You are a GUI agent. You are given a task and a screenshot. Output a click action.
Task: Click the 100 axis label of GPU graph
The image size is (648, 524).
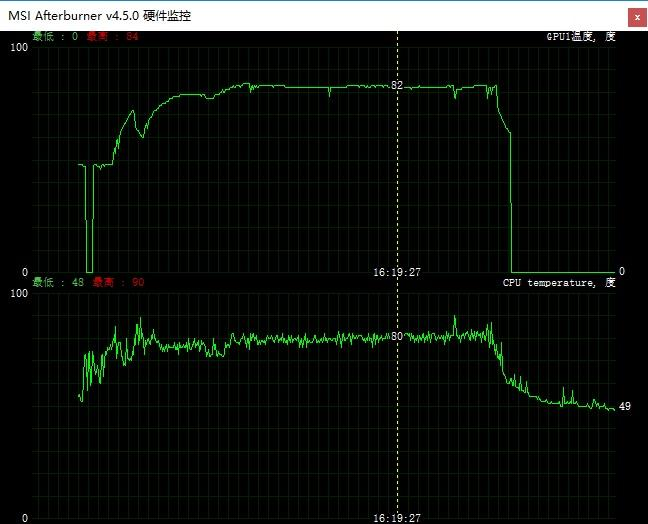pos(18,47)
